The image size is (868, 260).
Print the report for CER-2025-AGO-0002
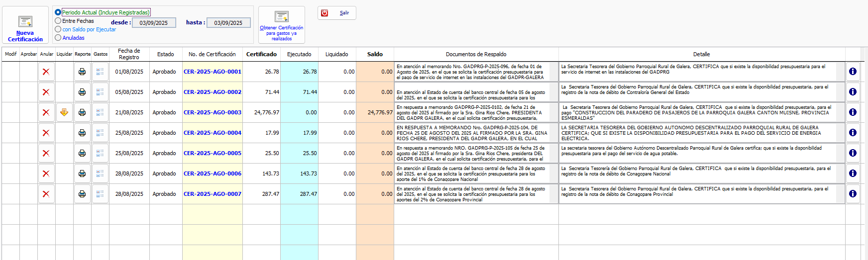pos(82,92)
